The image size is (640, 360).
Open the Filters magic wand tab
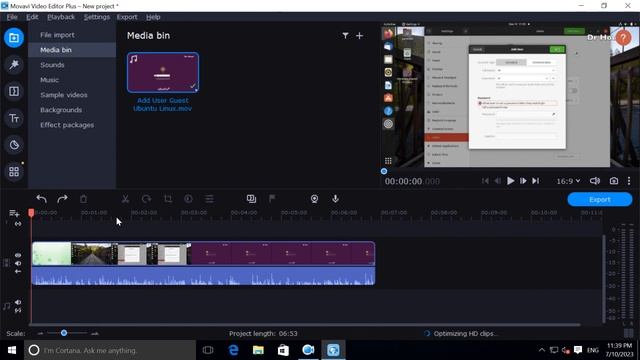(x=14, y=64)
